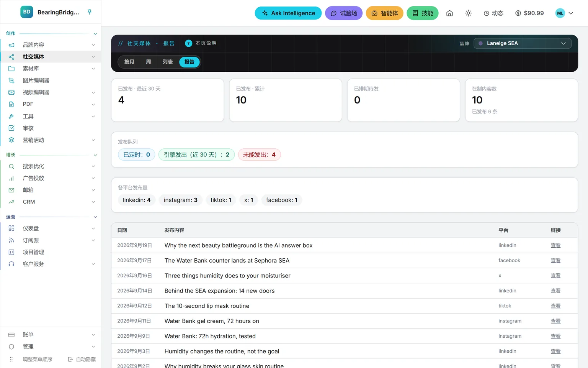This screenshot has width=588, height=368.
Task: Open the ML user account menu
Action: [565, 13]
